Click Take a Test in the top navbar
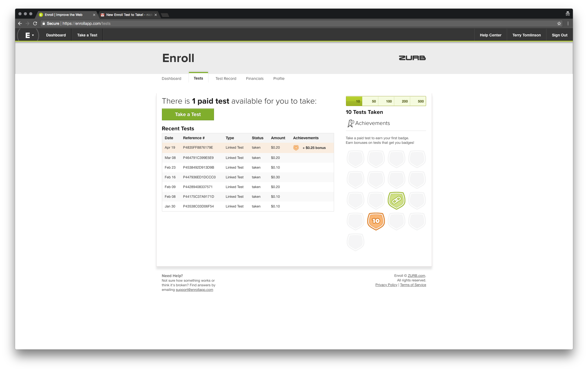This screenshot has height=371, width=588. click(x=87, y=35)
